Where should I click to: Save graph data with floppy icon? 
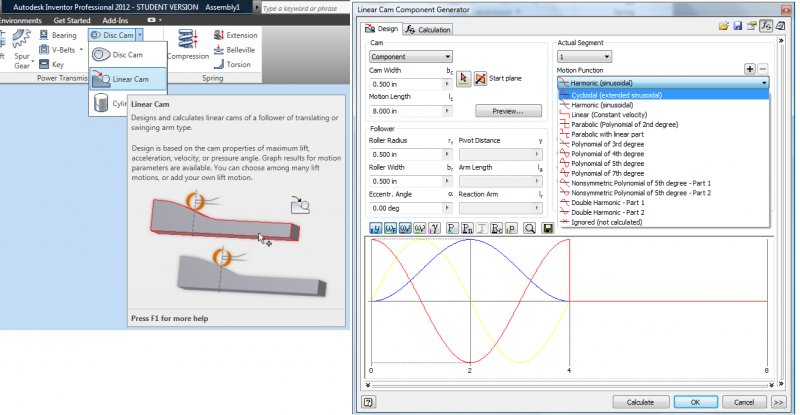[x=547, y=228]
